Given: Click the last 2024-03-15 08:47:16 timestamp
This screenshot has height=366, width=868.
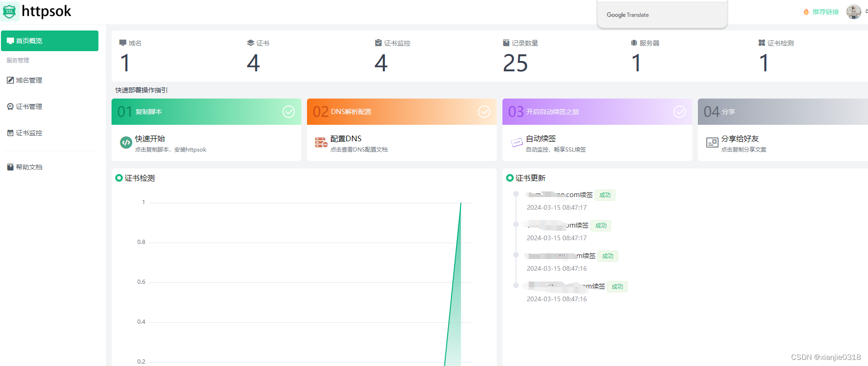Looking at the screenshot, I should [557, 299].
